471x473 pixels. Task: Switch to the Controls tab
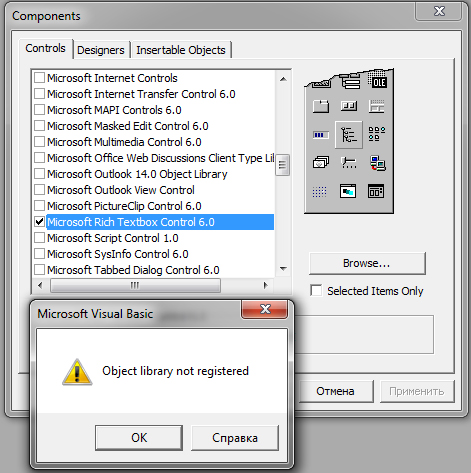tap(46, 48)
